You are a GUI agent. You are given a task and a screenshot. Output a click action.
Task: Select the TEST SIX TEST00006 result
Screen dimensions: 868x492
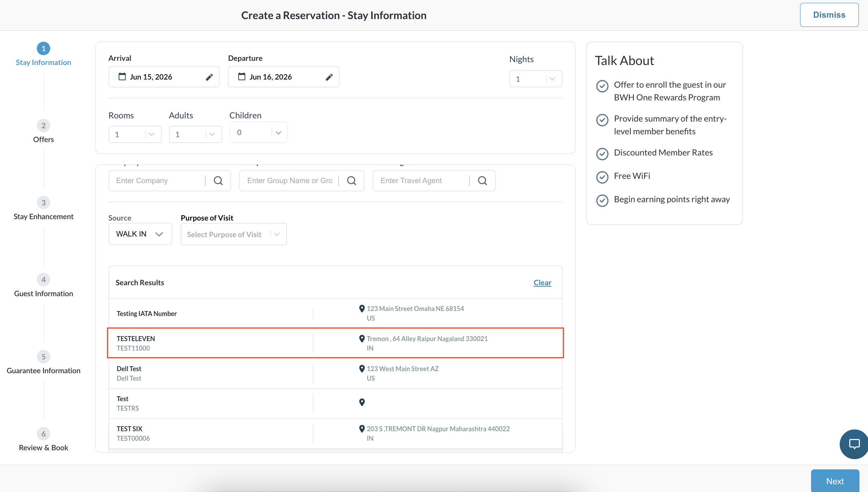tap(335, 433)
